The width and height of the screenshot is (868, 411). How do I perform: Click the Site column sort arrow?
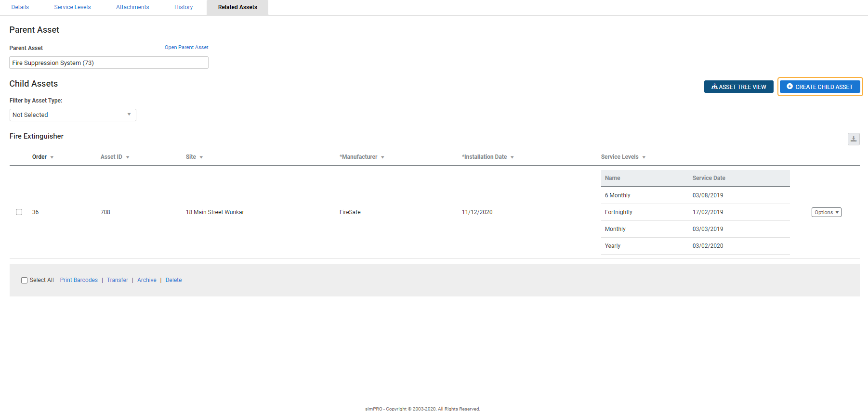pos(201,157)
